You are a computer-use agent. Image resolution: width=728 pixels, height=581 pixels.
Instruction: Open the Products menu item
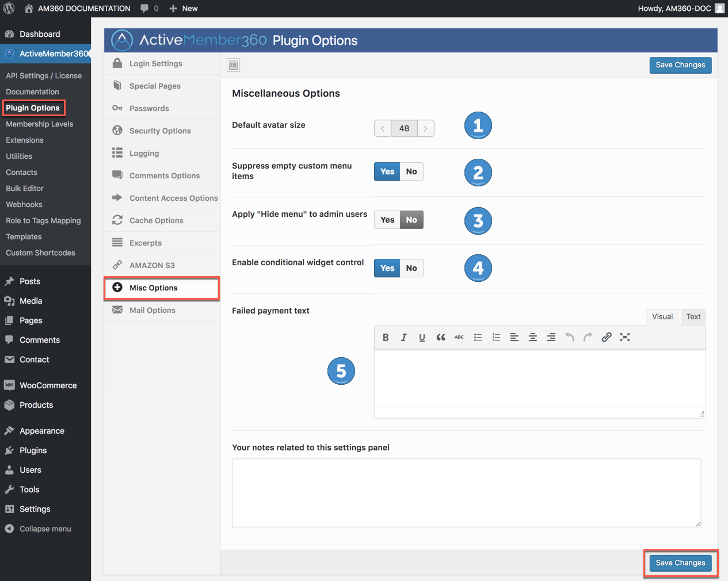[x=45, y=405]
